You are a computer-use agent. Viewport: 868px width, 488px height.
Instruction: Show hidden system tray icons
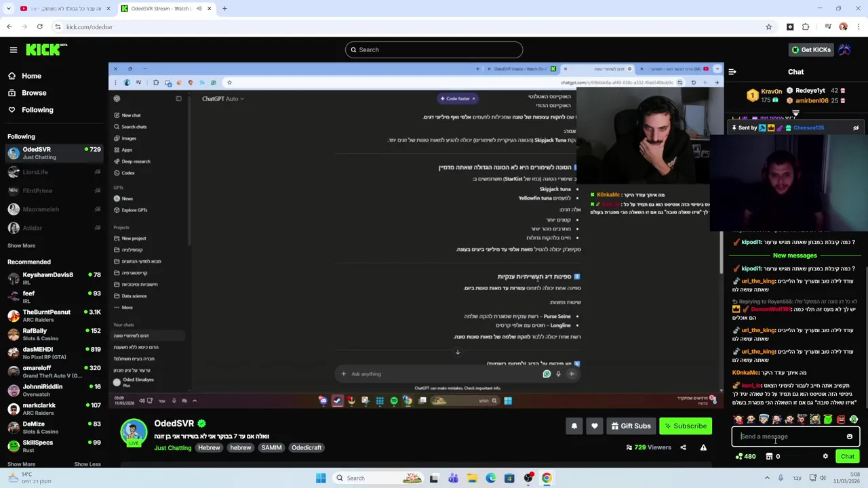pos(767,478)
